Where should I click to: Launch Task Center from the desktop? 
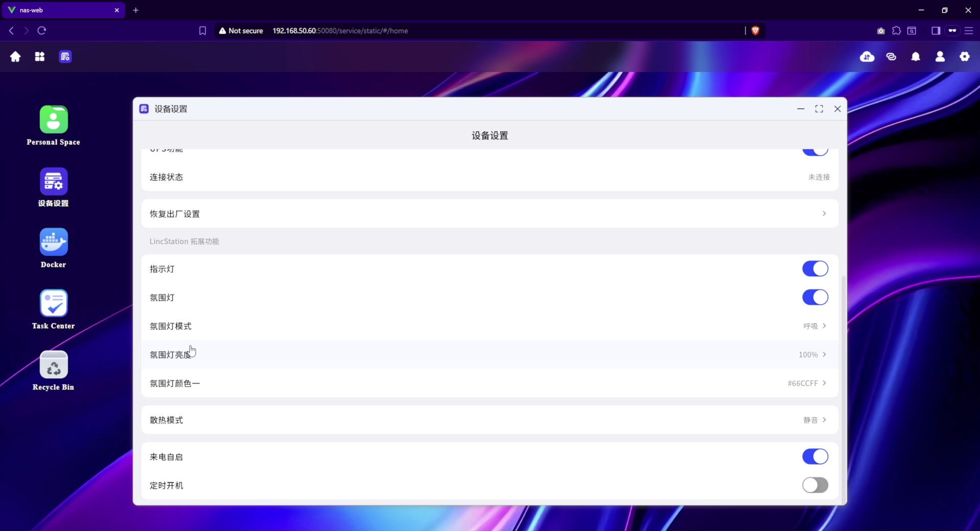[x=53, y=303]
